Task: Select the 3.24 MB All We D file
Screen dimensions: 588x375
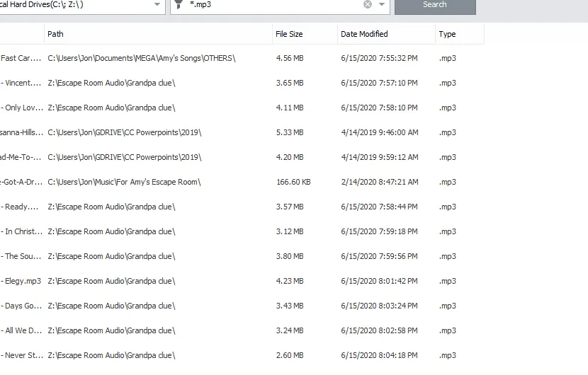Action: point(290,330)
